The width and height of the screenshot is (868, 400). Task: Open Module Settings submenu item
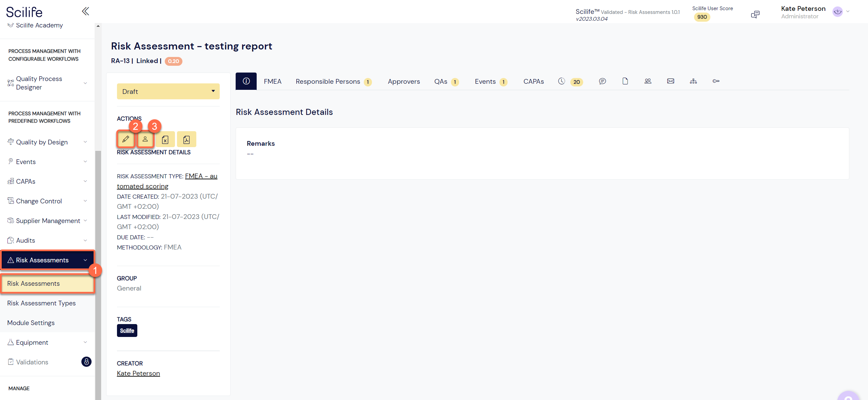point(31,323)
